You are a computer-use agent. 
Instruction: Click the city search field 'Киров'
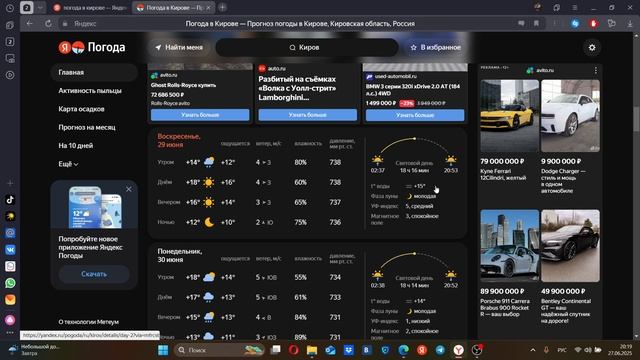(x=307, y=47)
